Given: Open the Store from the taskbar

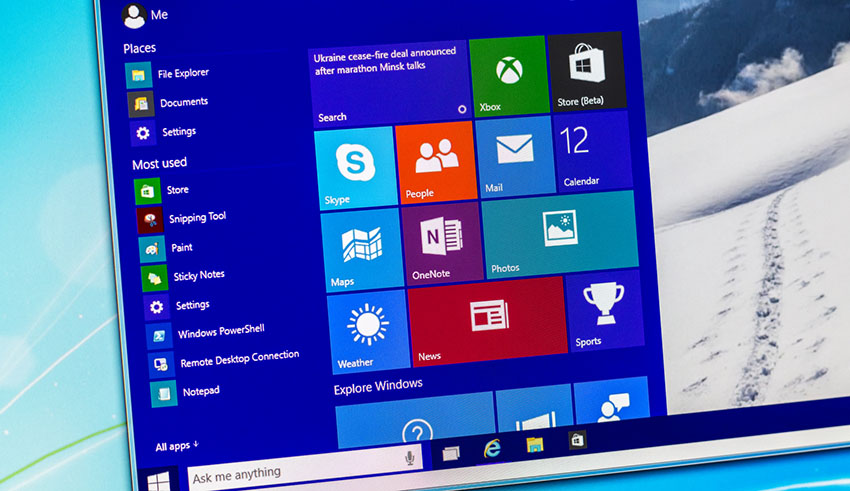Looking at the screenshot, I should coord(577,440).
